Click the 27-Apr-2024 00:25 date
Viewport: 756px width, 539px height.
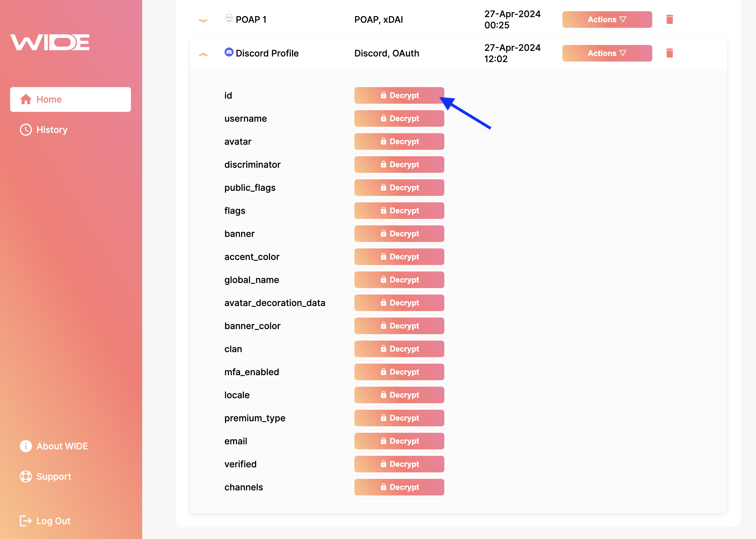point(512,20)
